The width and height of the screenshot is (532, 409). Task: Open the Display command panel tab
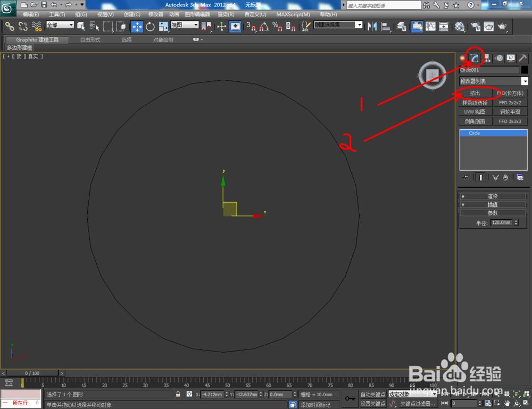pos(511,58)
